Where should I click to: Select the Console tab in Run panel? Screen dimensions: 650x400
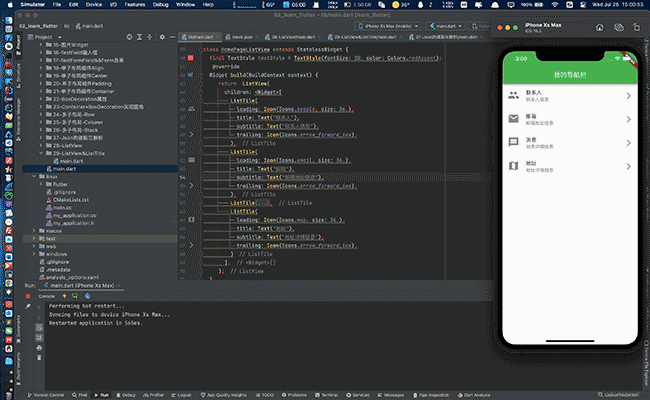coord(46,296)
